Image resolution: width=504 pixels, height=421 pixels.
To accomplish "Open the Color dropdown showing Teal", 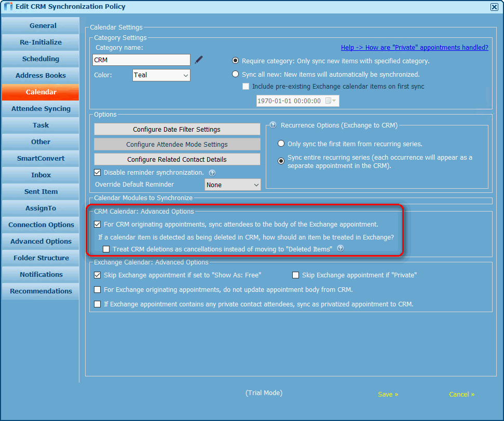I will [x=161, y=75].
